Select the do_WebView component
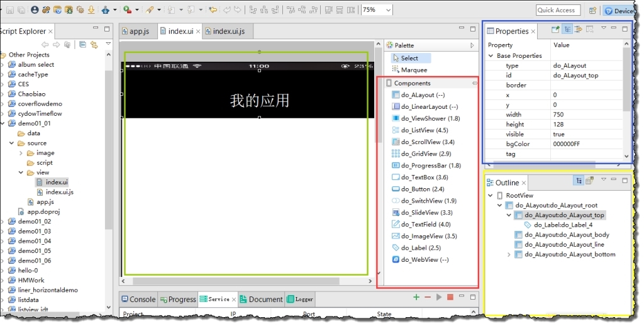 point(419,259)
